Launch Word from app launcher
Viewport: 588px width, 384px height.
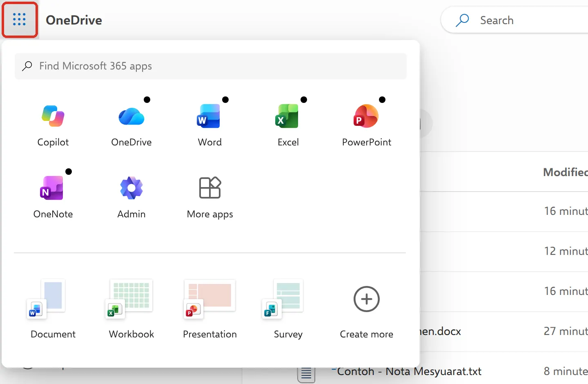(210, 125)
